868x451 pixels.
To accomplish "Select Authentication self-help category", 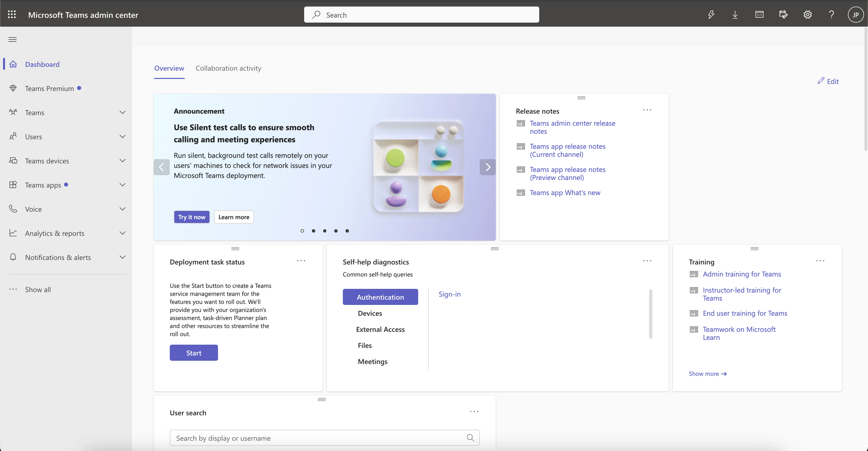I will [381, 297].
